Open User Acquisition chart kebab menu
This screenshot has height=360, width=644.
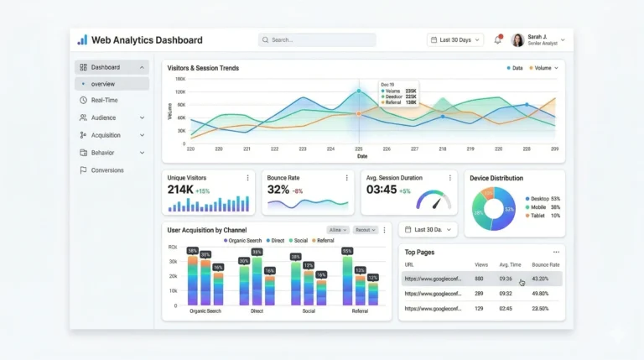coord(384,230)
